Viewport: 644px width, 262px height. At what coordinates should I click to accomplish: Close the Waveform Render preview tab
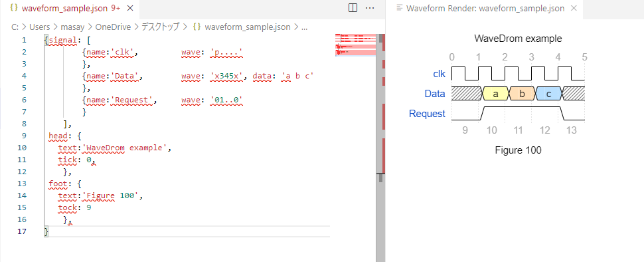574,8
